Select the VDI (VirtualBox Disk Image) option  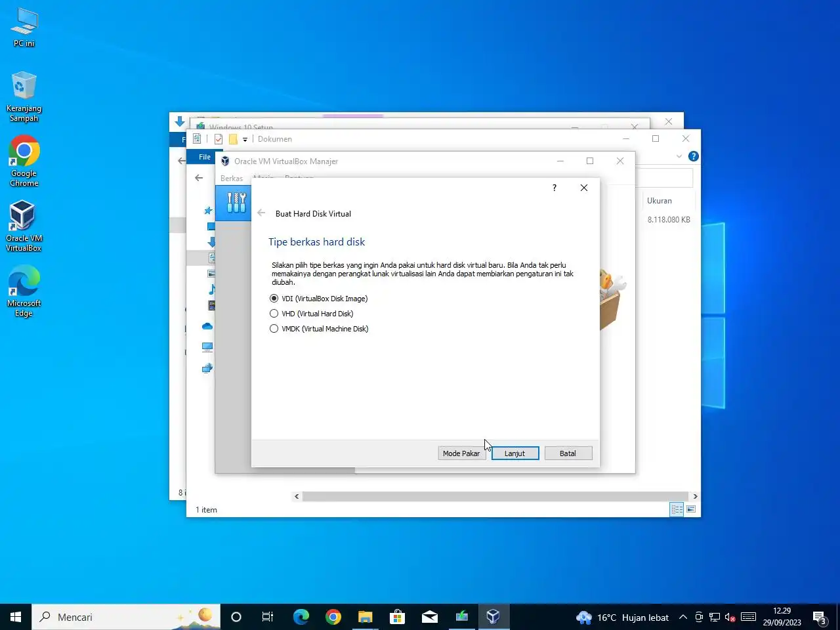319,299
